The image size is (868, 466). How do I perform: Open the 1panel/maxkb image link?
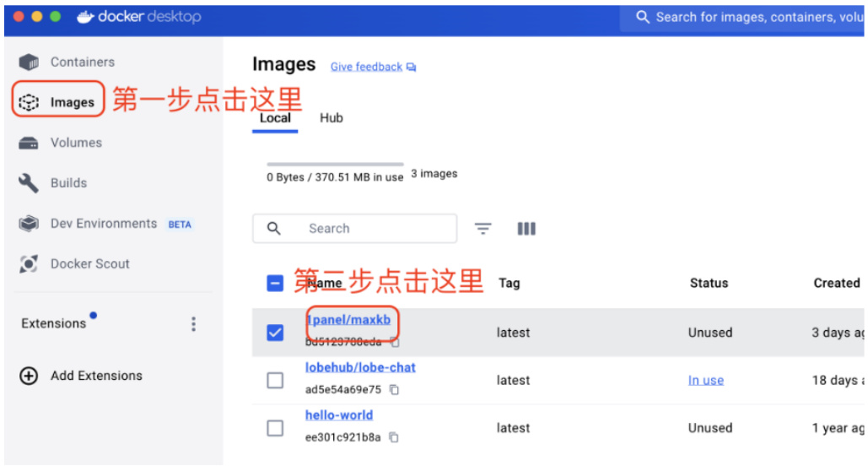coord(348,320)
